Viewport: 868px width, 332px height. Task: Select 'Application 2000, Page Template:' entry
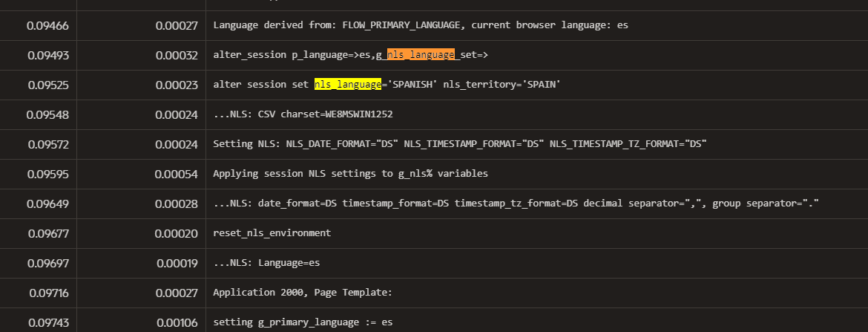302,293
